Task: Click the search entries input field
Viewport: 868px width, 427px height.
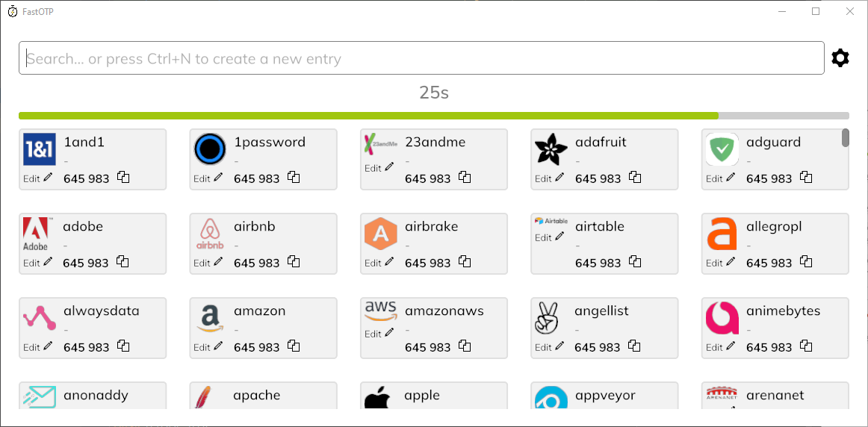Action: (x=421, y=58)
